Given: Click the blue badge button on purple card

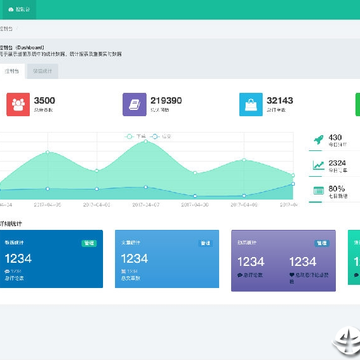Looking at the screenshot, I should point(322,243).
